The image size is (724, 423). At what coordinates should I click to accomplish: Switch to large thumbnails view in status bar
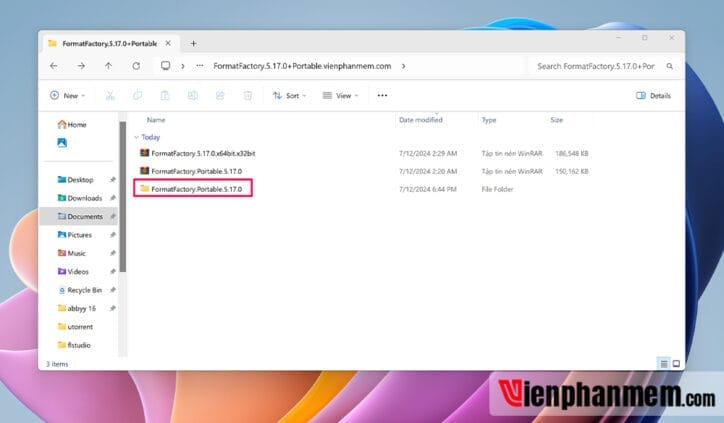[676, 364]
